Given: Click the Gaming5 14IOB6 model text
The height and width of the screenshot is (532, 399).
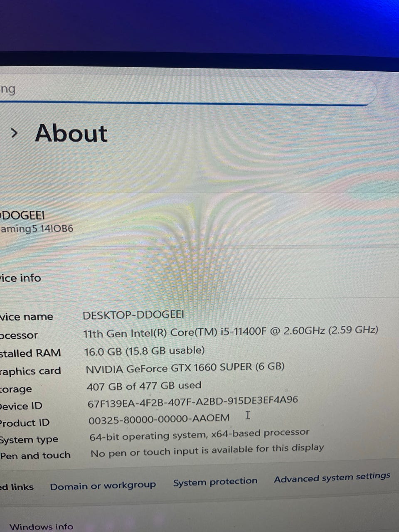Looking at the screenshot, I should pos(37,229).
